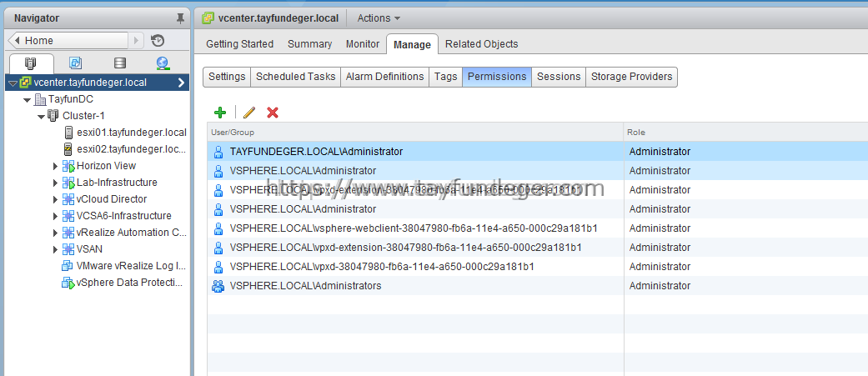Image resolution: width=868 pixels, height=376 pixels.
Task: Click the Lab-Infrastructure vApp icon
Action: tap(68, 183)
